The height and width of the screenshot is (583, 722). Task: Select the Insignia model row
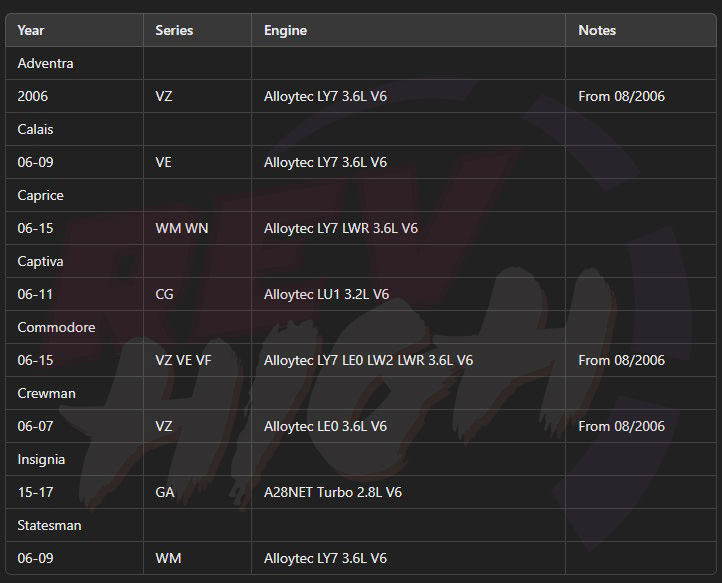click(361, 459)
